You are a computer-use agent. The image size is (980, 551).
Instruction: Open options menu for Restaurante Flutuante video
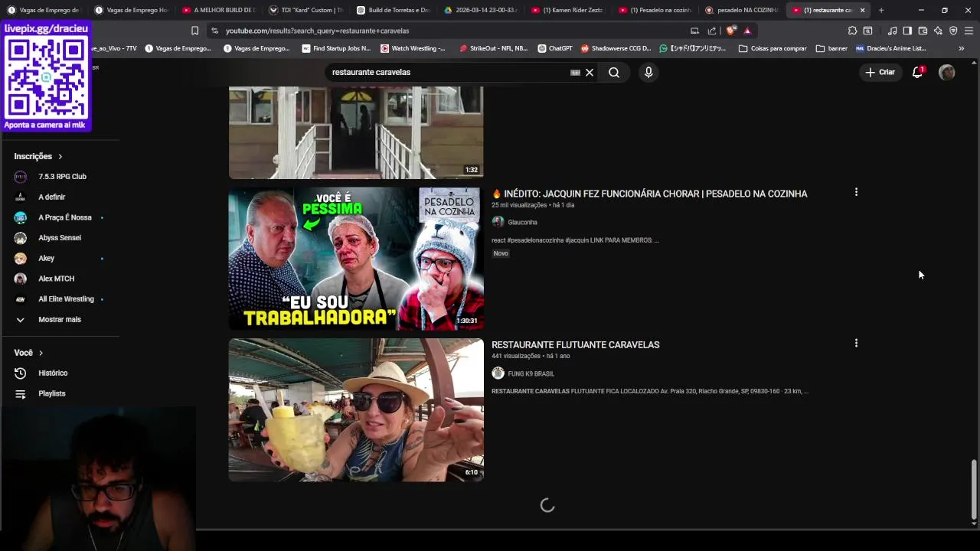pos(856,343)
